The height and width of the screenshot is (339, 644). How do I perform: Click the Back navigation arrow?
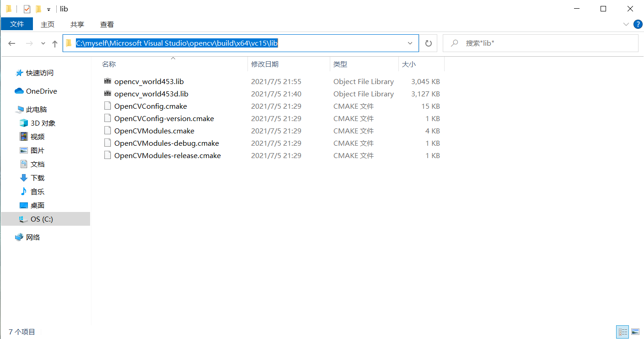click(x=12, y=43)
